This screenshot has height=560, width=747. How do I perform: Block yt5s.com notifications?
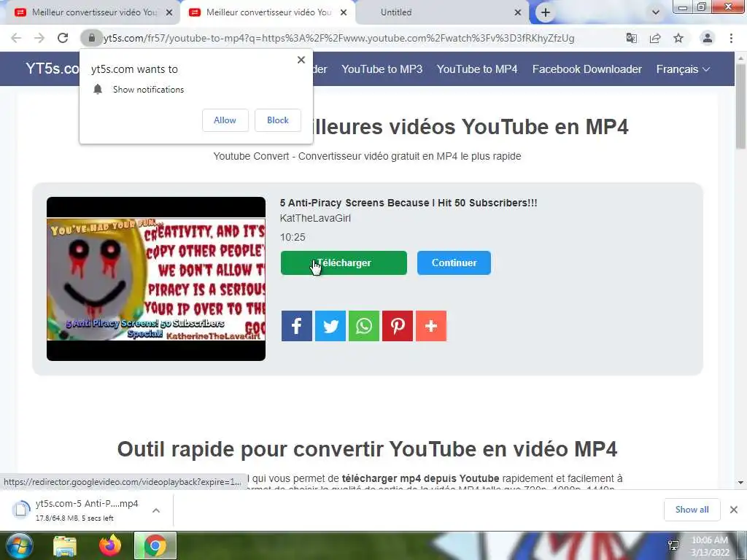(x=278, y=120)
